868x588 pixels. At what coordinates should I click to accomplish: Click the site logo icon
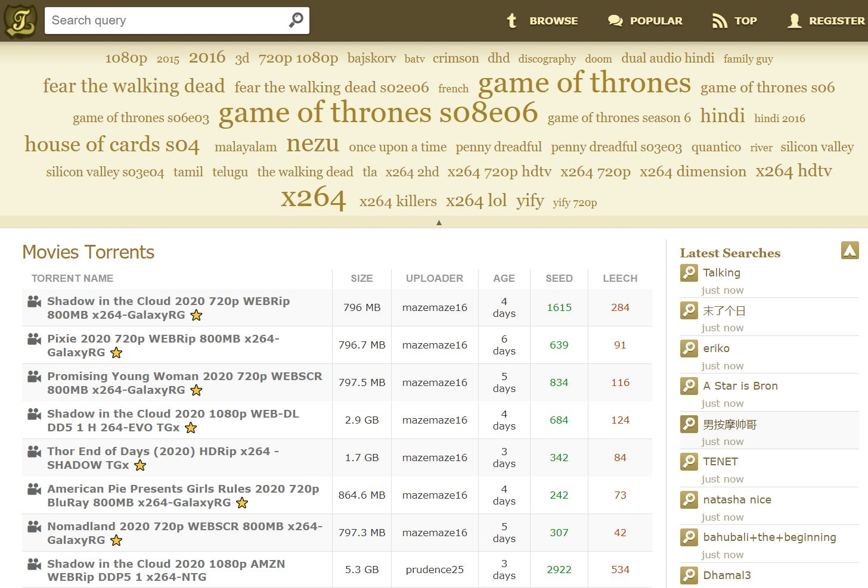(20, 20)
